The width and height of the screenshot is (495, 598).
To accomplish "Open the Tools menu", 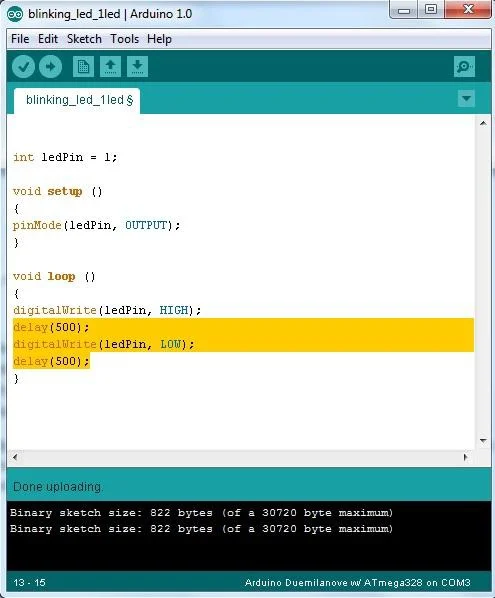I will tap(124, 39).
